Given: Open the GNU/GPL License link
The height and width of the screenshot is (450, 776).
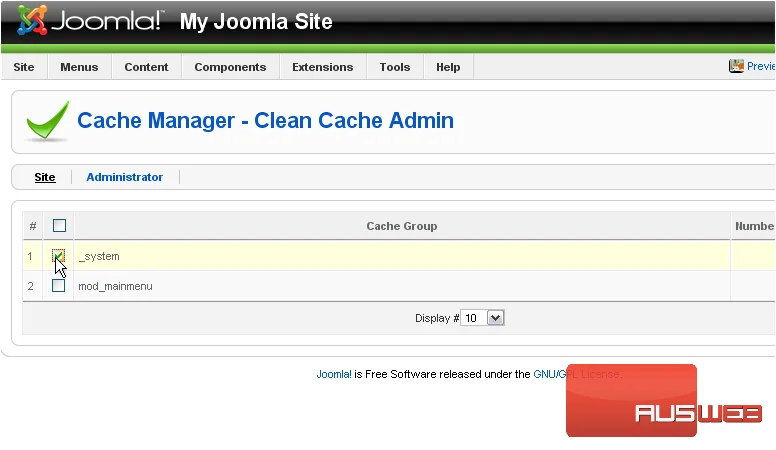Looking at the screenshot, I should click(x=576, y=374).
